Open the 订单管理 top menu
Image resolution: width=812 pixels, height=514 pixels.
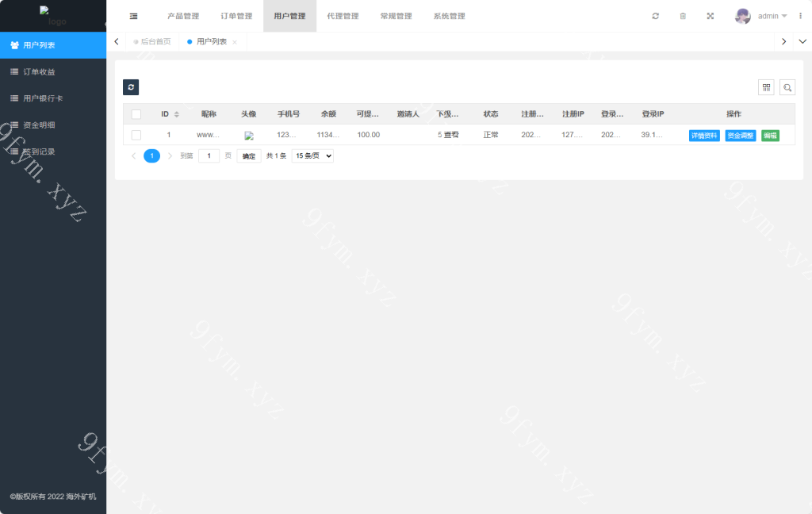pyautogui.click(x=236, y=16)
